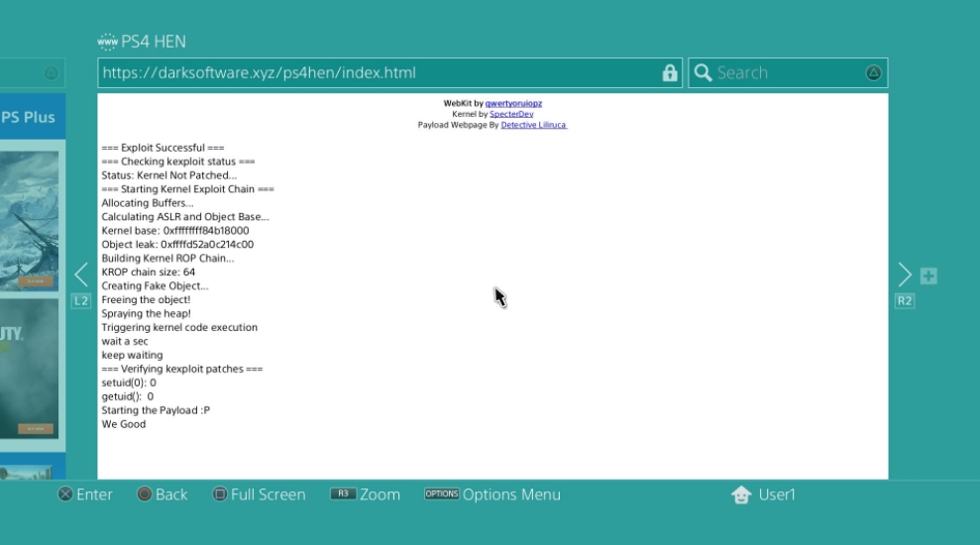The height and width of the screenshot is (545, 980).
Task: Go to previous page with left chevron
Action: click(x=81, y=275)
